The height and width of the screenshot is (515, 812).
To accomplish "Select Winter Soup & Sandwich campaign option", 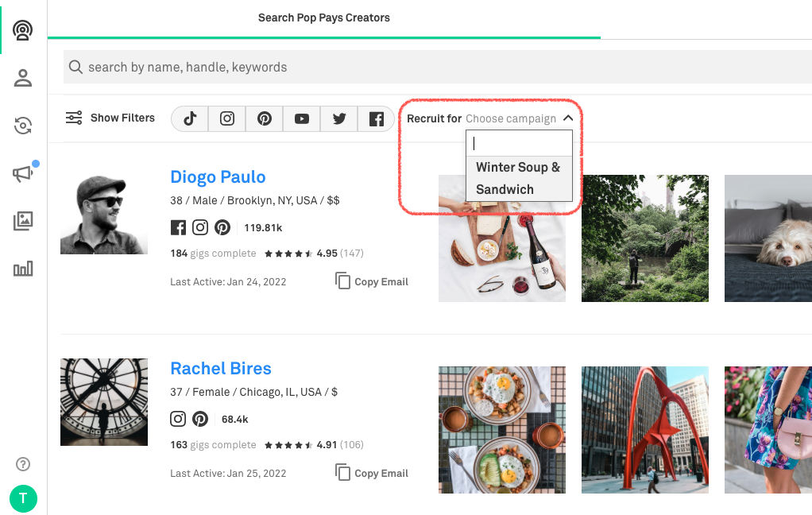I will [x=518, y=178].
